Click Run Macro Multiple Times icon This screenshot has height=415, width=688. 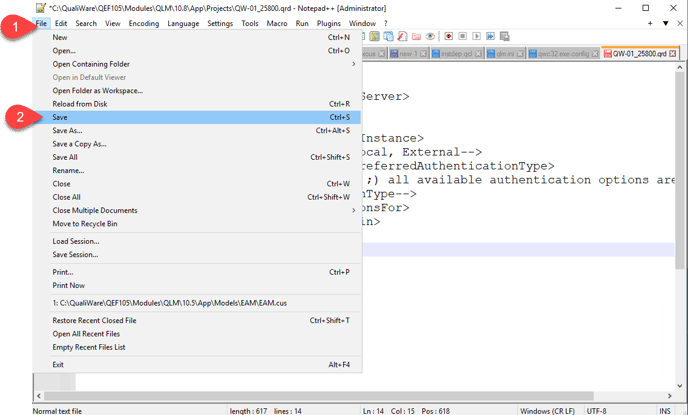[x=490, y=36]
